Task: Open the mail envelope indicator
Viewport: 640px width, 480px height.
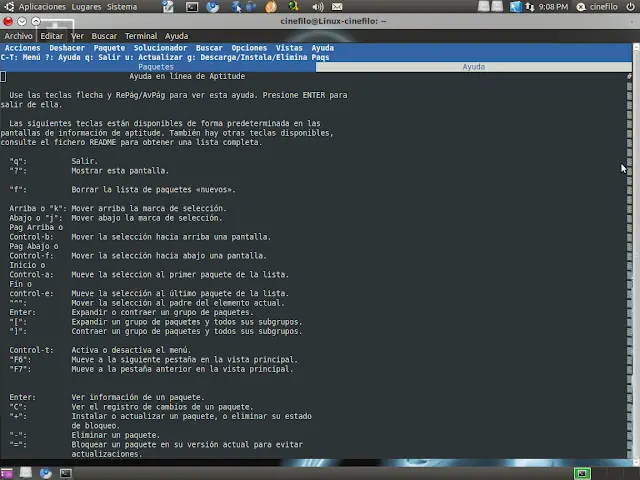Action: (337, 7)
